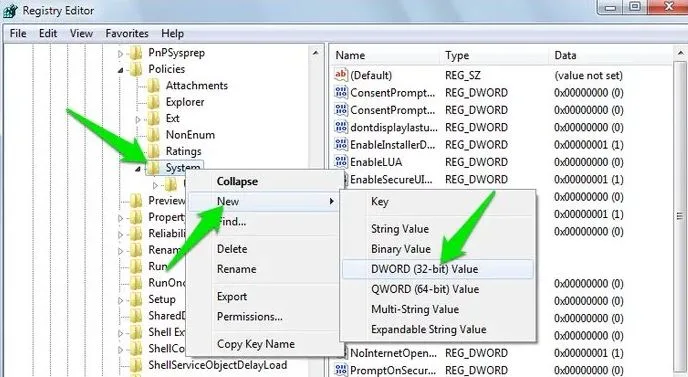Open the New submenu entry
688x377 pixels.
click(x=265, y=201)
